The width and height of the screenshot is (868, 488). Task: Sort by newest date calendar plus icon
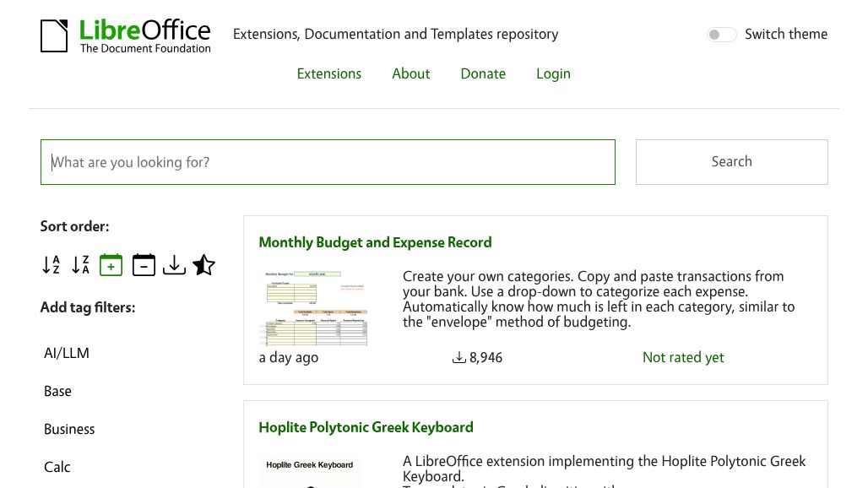click(x=111, y=265)
